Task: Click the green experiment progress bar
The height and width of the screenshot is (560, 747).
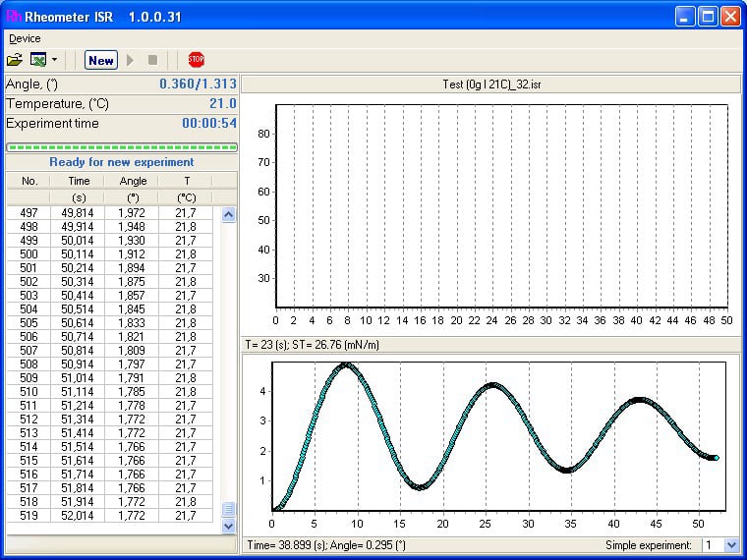Action: [x=122, y=147]
